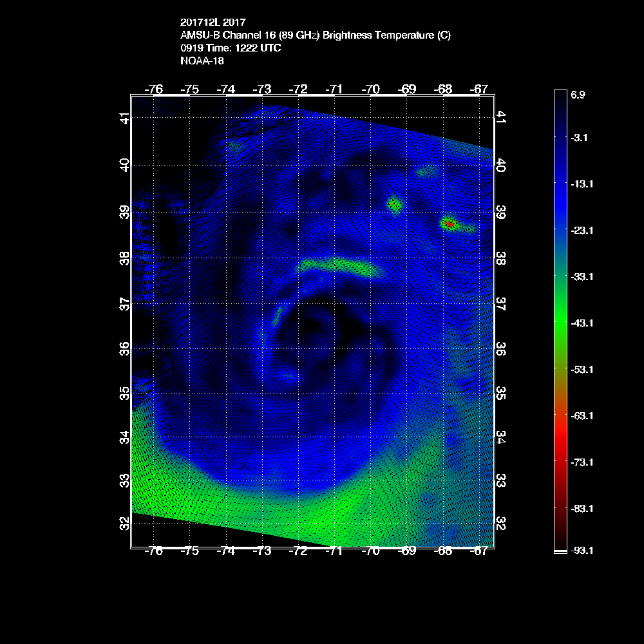Click the "37" latitude label on left axis
This screenshot has height=644, width=644.
124,305
